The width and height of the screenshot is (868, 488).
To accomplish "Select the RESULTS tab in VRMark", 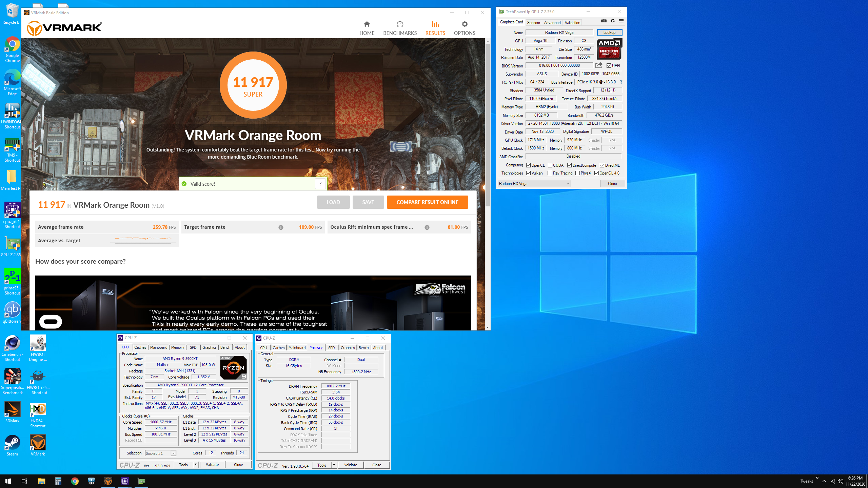I will coord(435,28).
